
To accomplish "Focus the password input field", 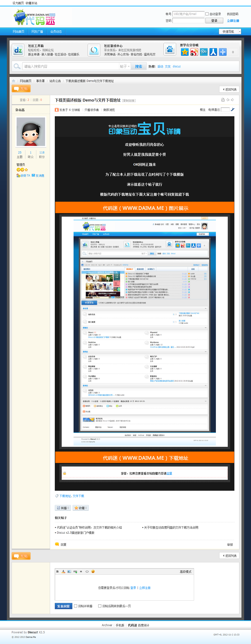I will tap(189, 20).
